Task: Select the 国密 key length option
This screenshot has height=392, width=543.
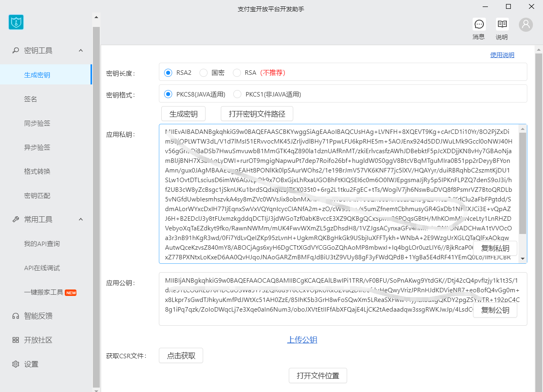Action: (x=204, y=73)
